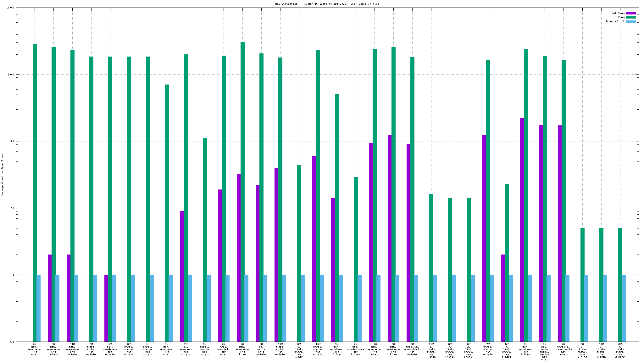This screenshot has width=644, height=362.
Task: Click the 0.1 y-axis tick label
Action: click(x=12, y=342)
